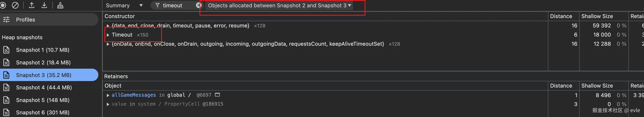Clear the timeout filter text
This screenshot has width=644, height=117.
tap(198, 5)
